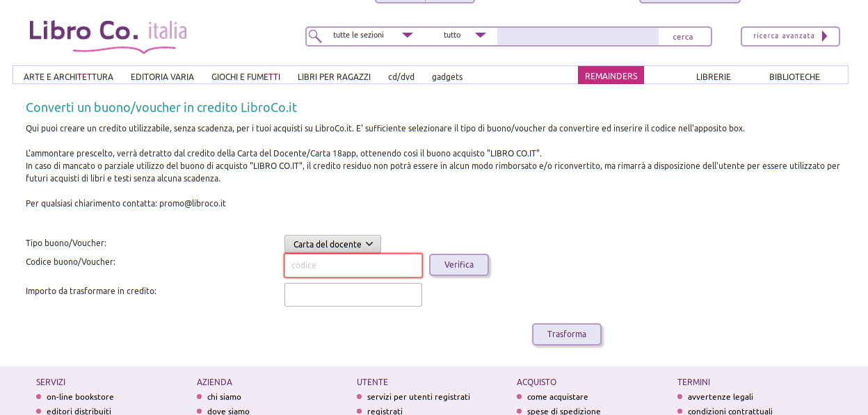The image size is (868, 415).
Task: Open the ARTE E ARCHITETTURA menu
Action: pos(68,77)
